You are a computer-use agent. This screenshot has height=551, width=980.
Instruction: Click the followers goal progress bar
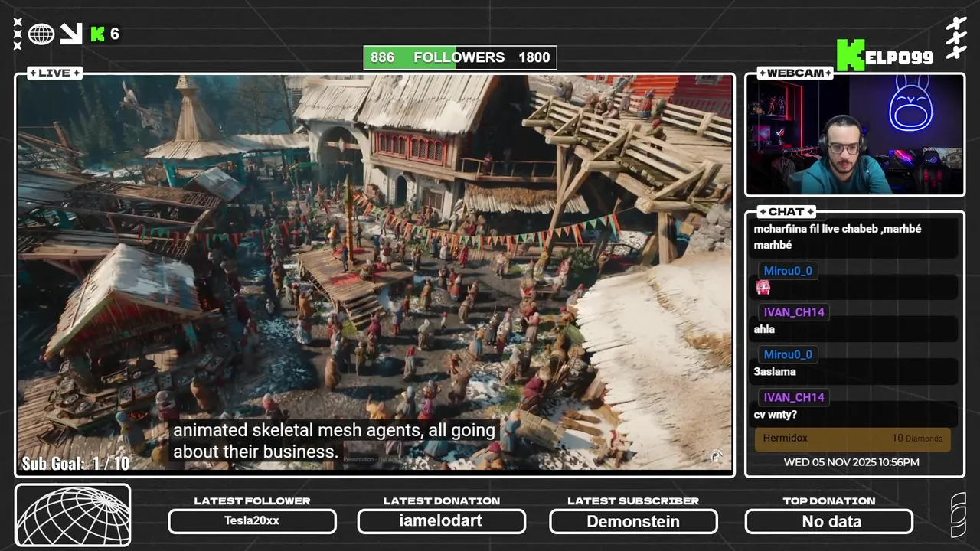[x=460, y=57]
